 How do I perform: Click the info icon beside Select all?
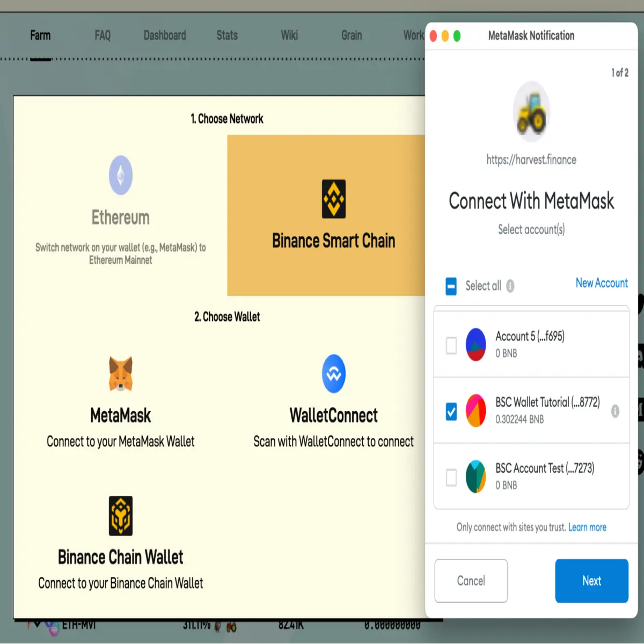coord(510,286)
